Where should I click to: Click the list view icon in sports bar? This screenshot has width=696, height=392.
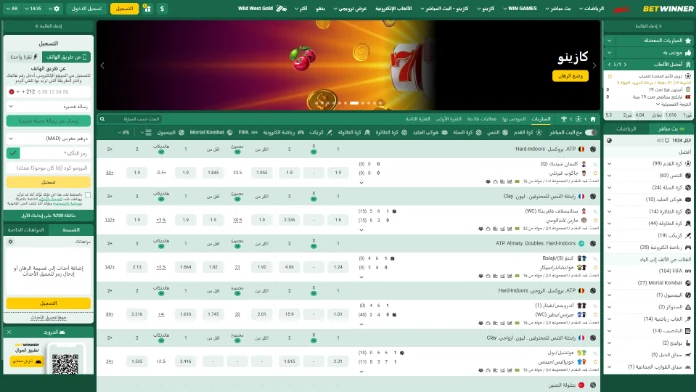(x=148, y=132)
